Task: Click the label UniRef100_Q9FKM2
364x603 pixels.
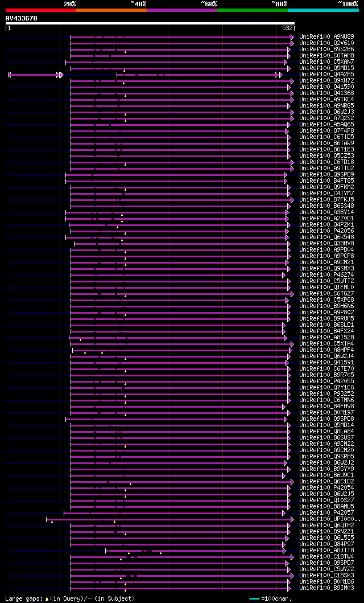Action: click(327, 187)
